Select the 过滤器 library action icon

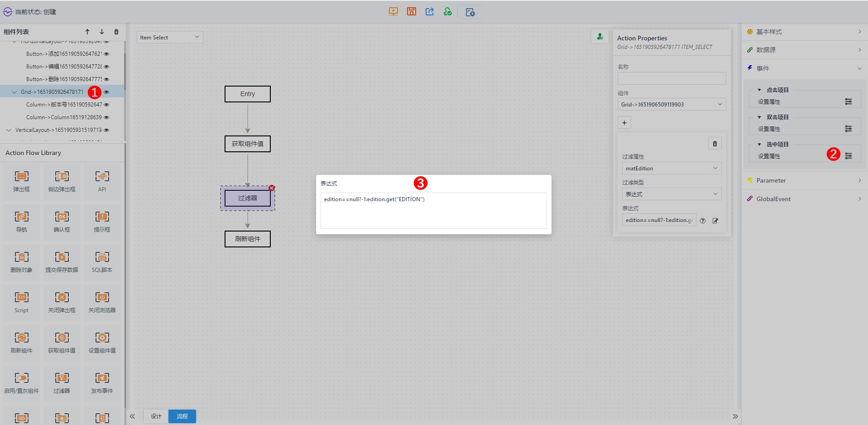tap(62, 378)
